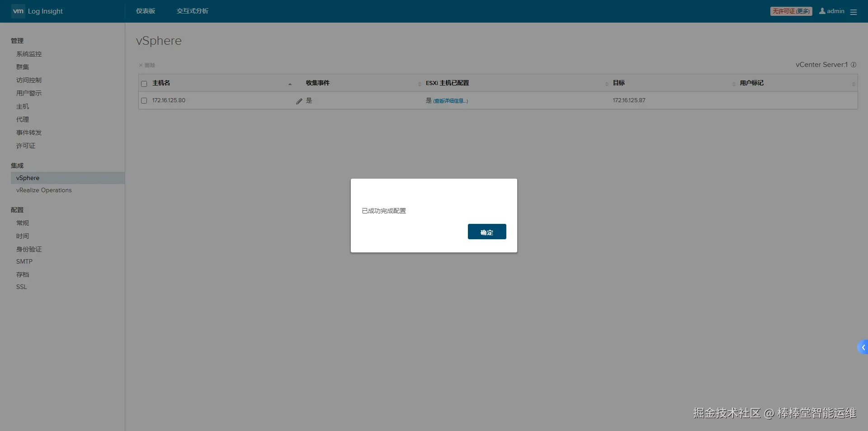Open 时间 in sidebar
This screenshot has height=431, width=868.
click(x=23, y=236)
